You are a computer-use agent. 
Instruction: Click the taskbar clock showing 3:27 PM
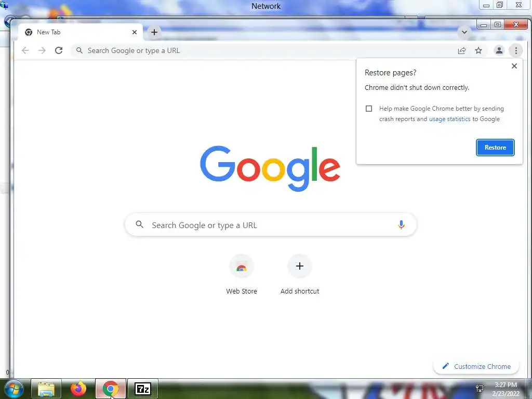pos(506,389)
